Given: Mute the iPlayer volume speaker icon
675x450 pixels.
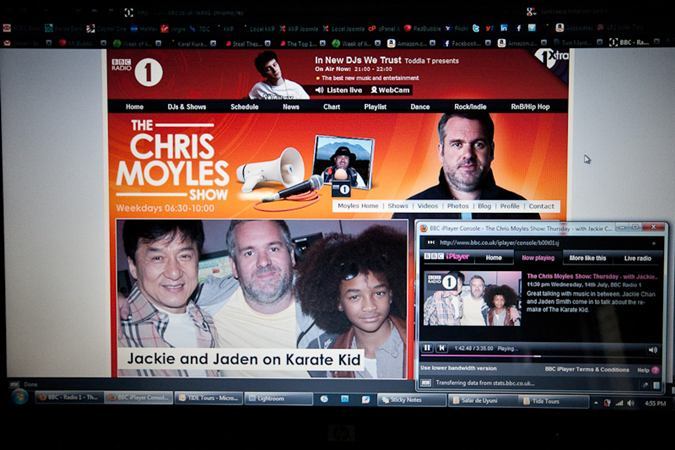Looking at the screenshot, I should [x=653, y=350].
